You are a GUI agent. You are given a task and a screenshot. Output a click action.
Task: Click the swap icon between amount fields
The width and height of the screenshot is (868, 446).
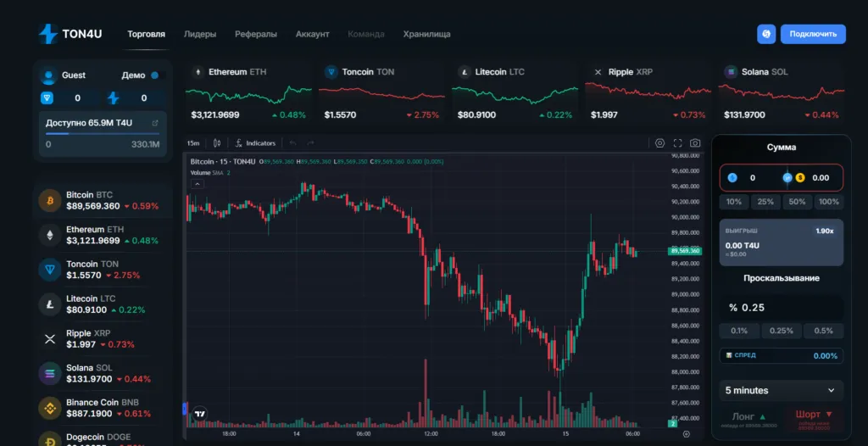[787, 178]
